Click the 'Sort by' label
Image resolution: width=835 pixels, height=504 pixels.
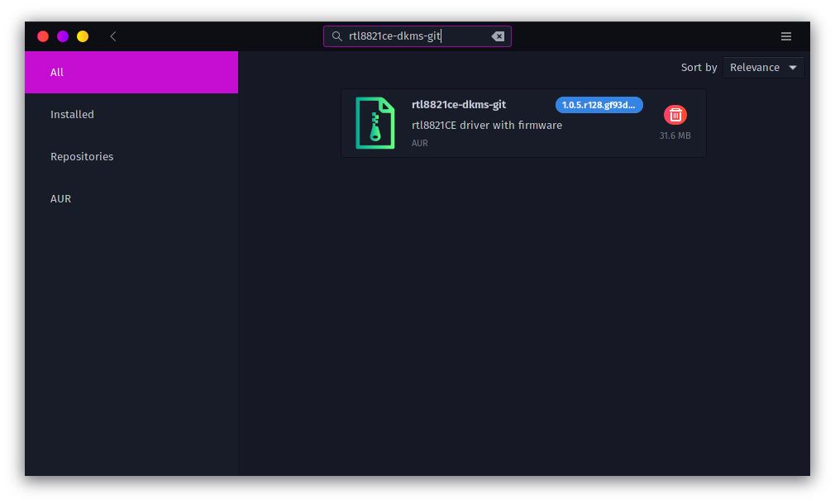[x=699, y=68]
